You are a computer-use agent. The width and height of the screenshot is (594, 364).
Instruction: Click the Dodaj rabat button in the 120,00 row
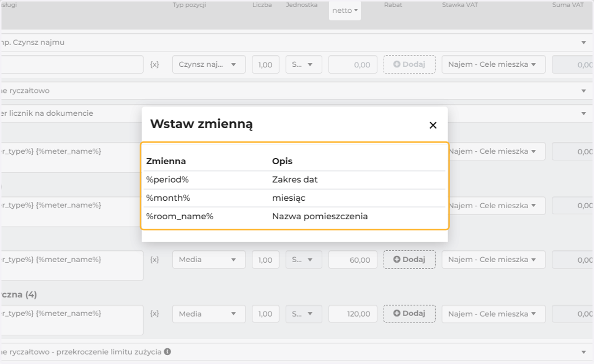[x=409, y=314]
